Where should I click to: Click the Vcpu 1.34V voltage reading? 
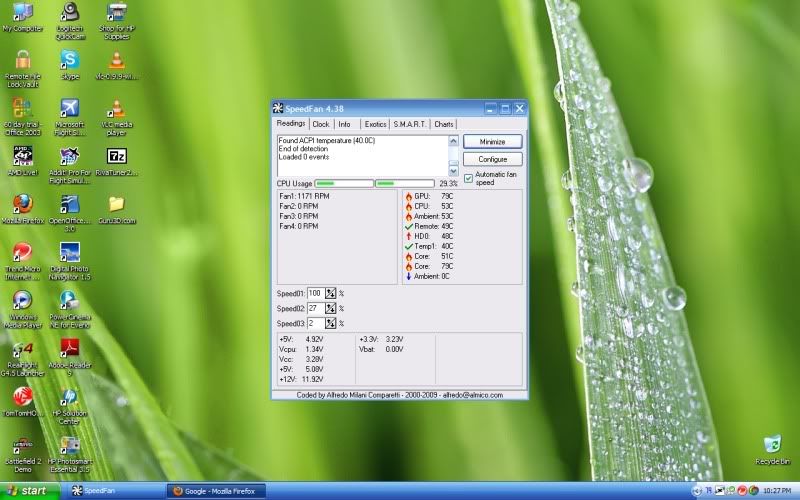tap(302, 349)
